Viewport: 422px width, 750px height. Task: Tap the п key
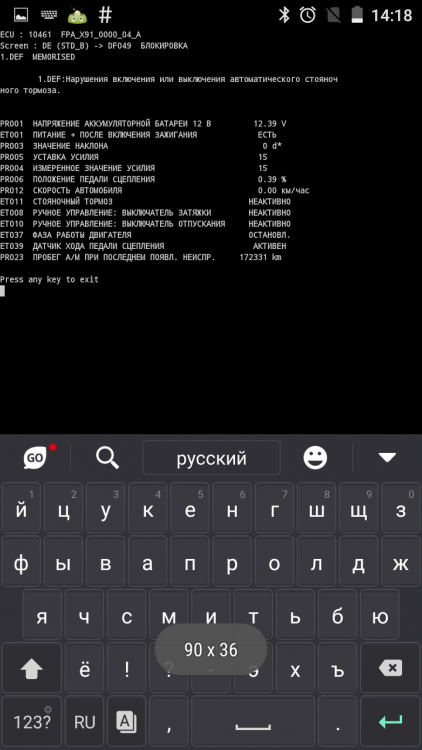[190, 562]
